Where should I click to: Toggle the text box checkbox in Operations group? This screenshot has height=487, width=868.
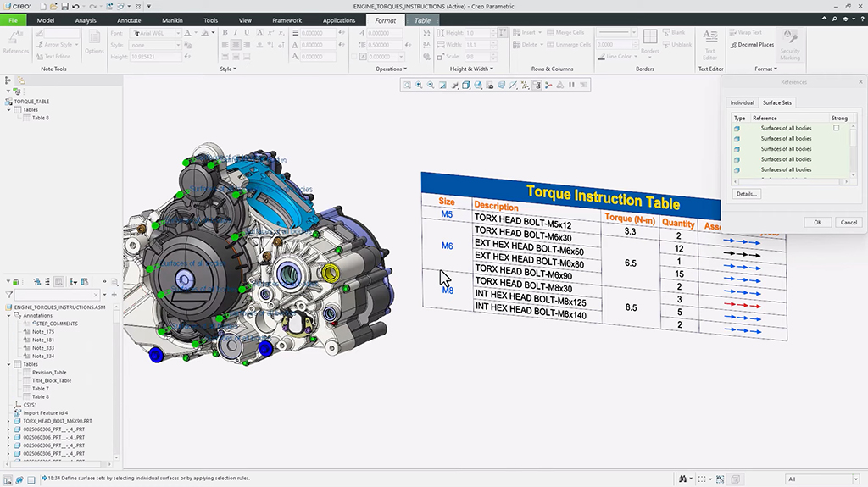click(x=354, y=57)
